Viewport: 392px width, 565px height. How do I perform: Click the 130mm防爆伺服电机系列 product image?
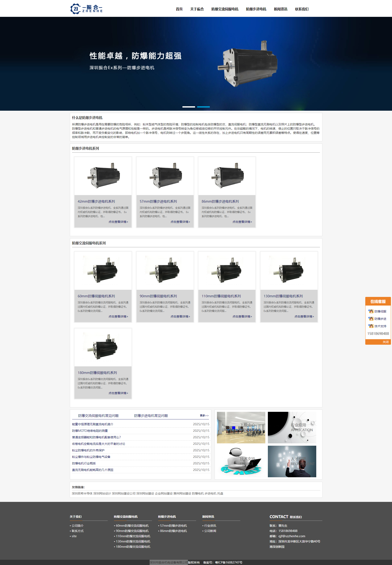[x=289, y=270]
